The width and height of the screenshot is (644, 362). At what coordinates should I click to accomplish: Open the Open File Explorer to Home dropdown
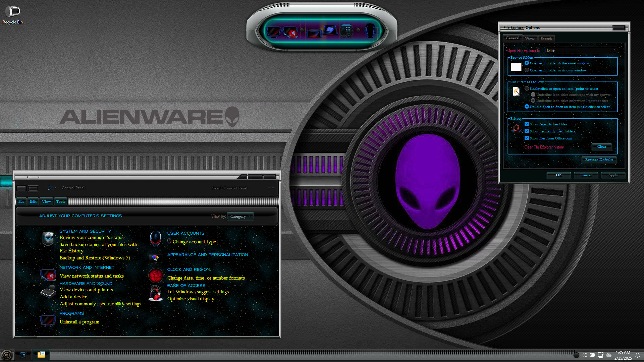[x=580, y=50]
